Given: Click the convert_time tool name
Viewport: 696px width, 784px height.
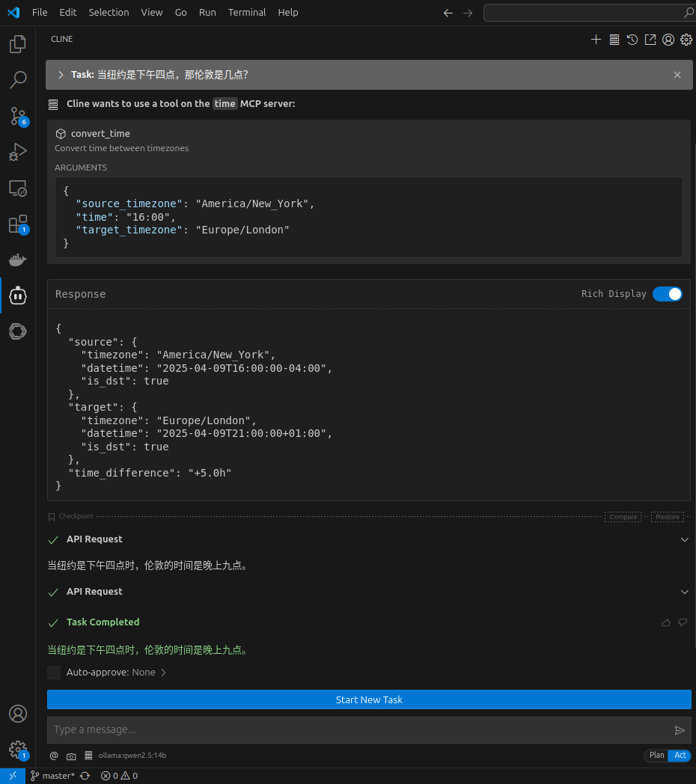Looking at the screenshot, I should tap(100, 133).
